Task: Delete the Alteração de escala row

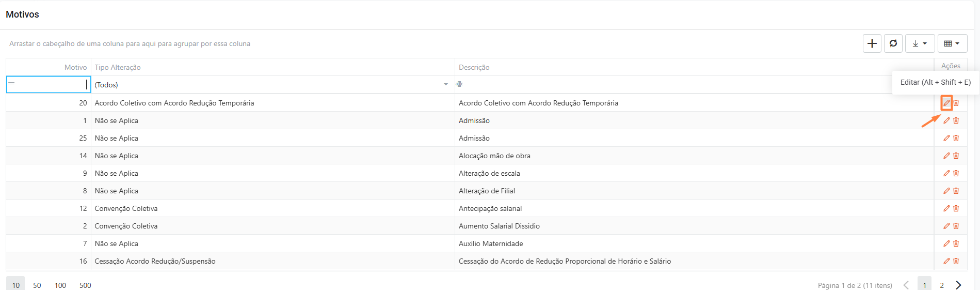Action: 956,173
